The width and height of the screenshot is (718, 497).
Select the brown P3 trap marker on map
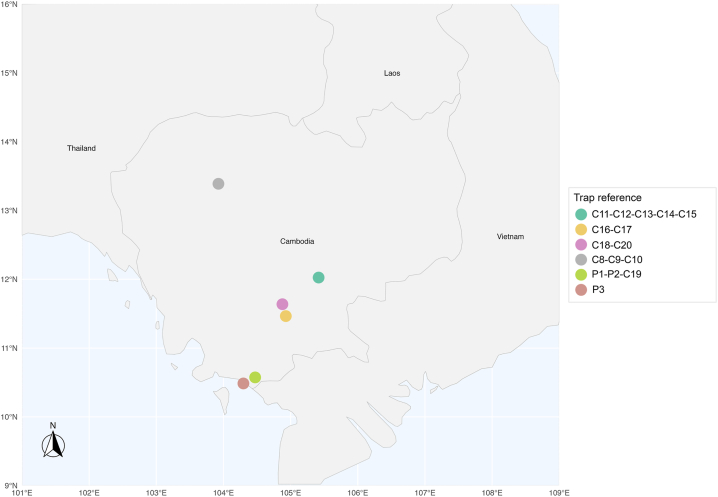point(243,383)
